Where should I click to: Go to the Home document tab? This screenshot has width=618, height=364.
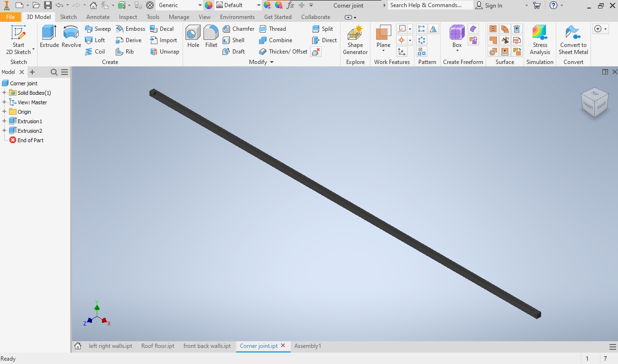pyautogui.click(x=78, y=346)
